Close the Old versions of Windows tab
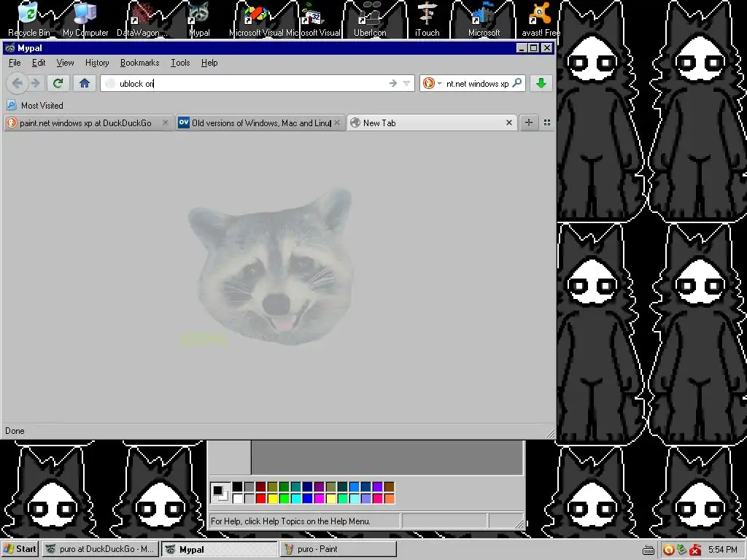The width and height of the screenshot is (747, 560). click(x=337, y=122)
